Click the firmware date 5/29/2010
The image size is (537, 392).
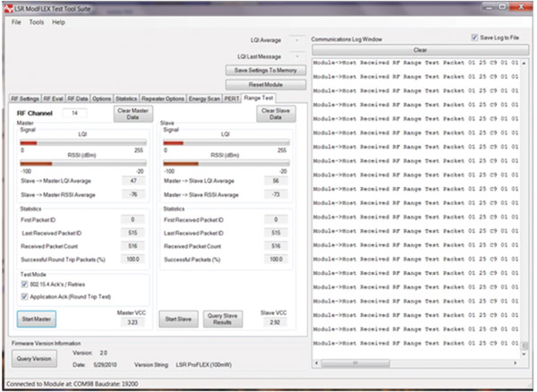[105, 365]
